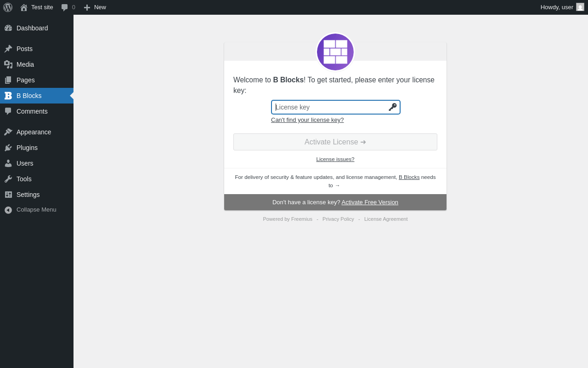The width and height of the screenshot is (588, 368).
Task: Click the Settings sliders icon
Action: (8, 195)
